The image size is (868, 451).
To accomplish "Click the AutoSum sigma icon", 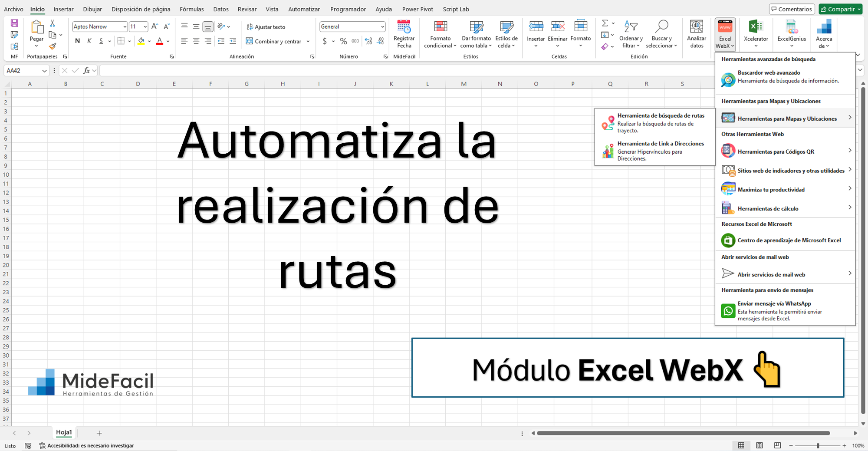I will point(605,23).
